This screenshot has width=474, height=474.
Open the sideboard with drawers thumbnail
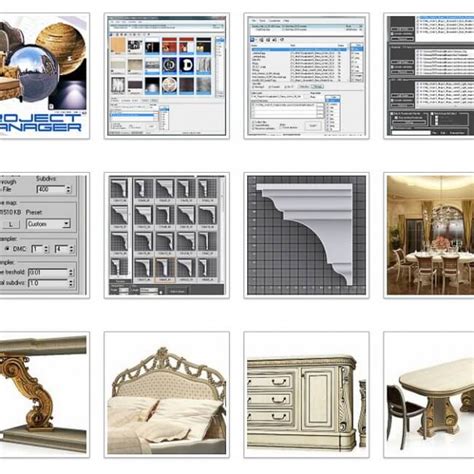point(306,395)
